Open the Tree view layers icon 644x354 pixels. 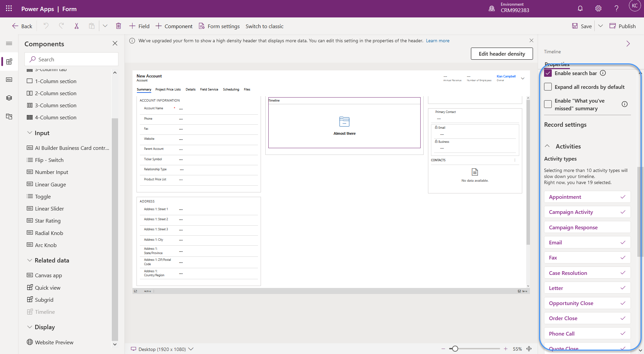point(9,98)
